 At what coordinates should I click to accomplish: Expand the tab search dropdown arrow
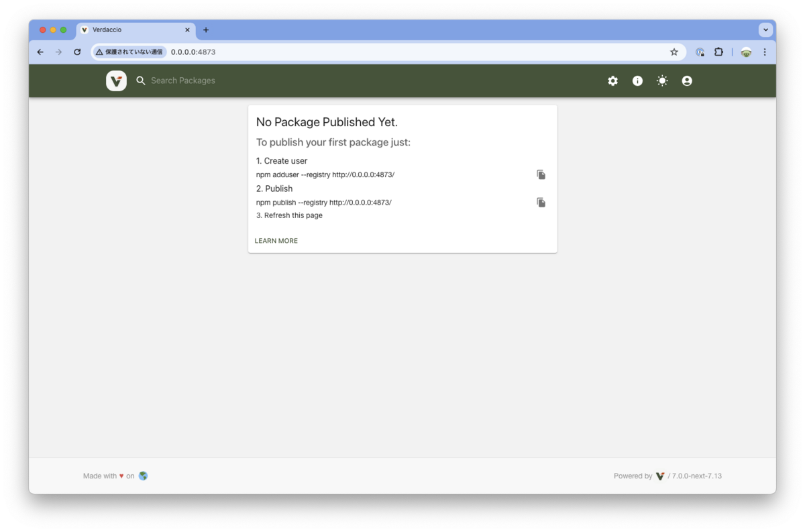765,30
